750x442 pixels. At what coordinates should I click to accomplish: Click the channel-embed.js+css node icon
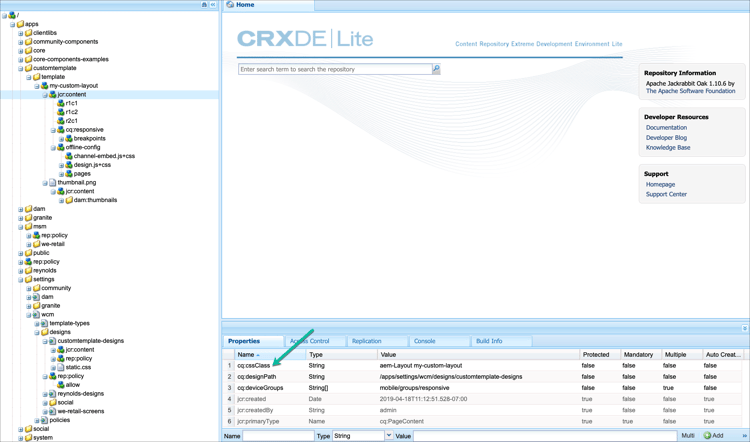point(69,156)
